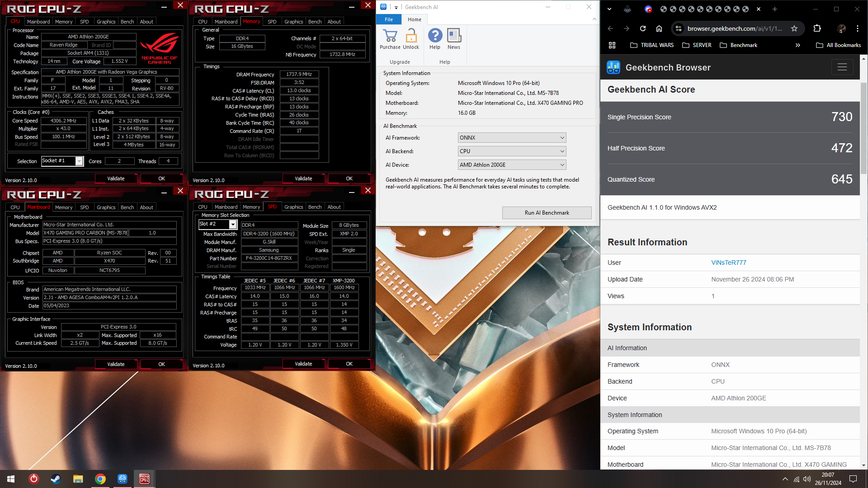The height and width of the screenshot is (488, 868).
Task: Switch to Mainboard tab in CPU-Z CPU window
Action: click(x=38, y=22)
